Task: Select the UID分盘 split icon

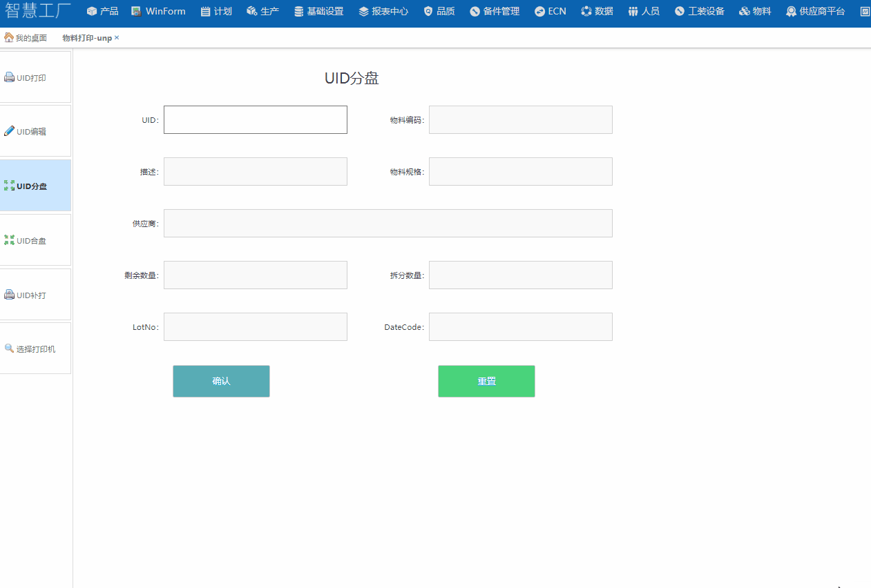Action: pos(9,186)
